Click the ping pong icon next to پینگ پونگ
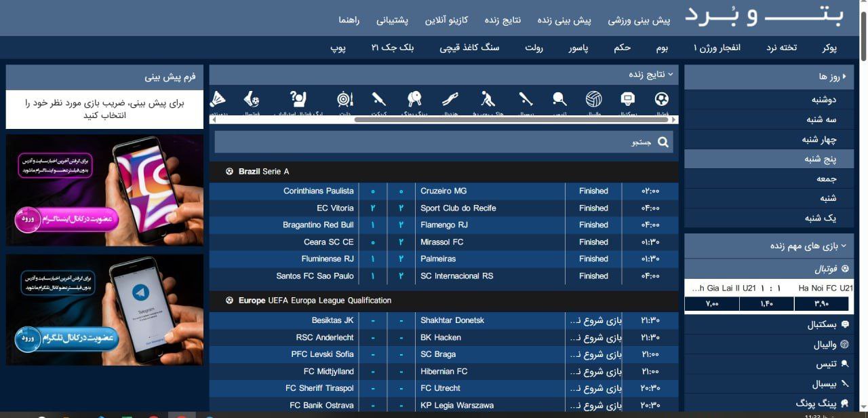 pyautogui.click(x=845, y=404)
